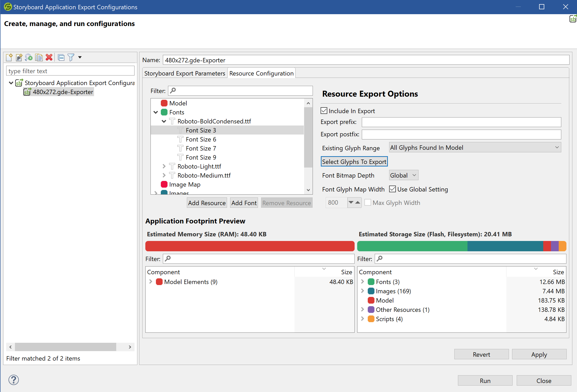Expand Scripts (4) storage row
Viewport: 577px width, 392px height.
pyautogui.click(x=362, y=319)
